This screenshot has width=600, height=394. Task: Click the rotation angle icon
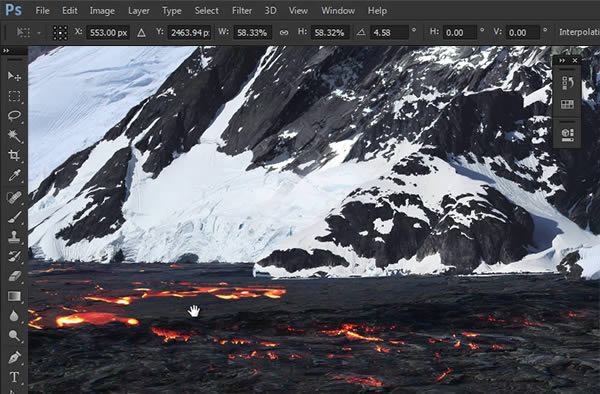coord(361,33)
